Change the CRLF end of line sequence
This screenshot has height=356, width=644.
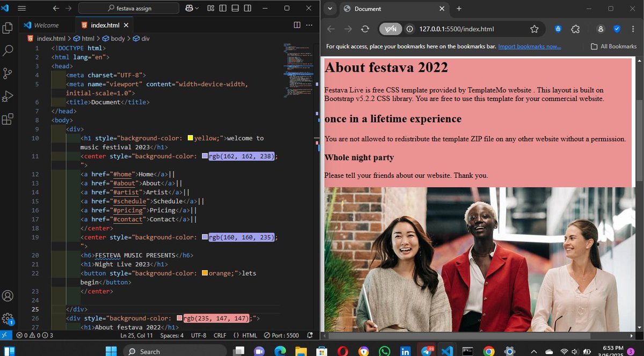tap(220, 335)
